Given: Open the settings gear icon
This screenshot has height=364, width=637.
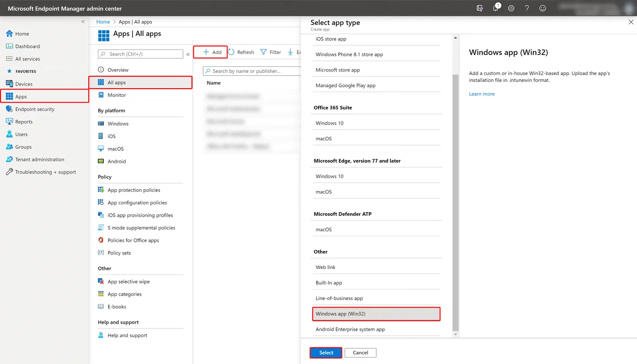Looking at the screenshot, I should 511,8.
